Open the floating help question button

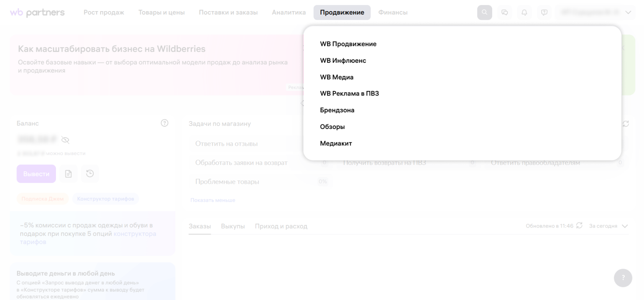click(x=623, y=278)
